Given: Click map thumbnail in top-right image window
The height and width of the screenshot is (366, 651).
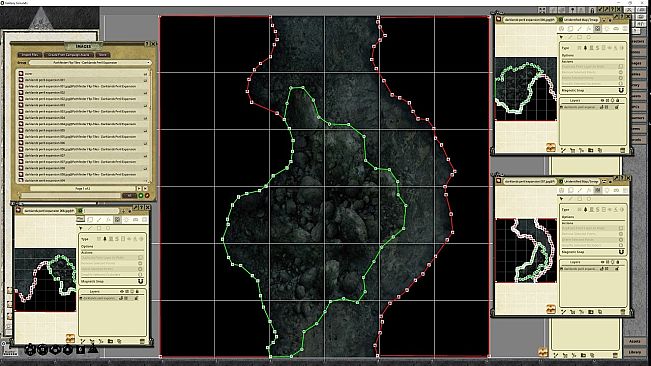Looking at the screenshot, I should point(526,89).
